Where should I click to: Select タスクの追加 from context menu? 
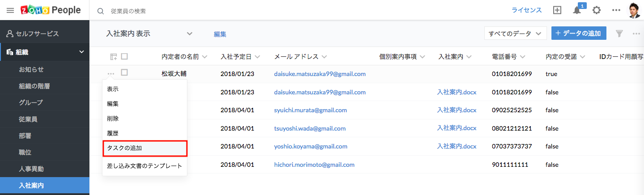click(144, 148)
